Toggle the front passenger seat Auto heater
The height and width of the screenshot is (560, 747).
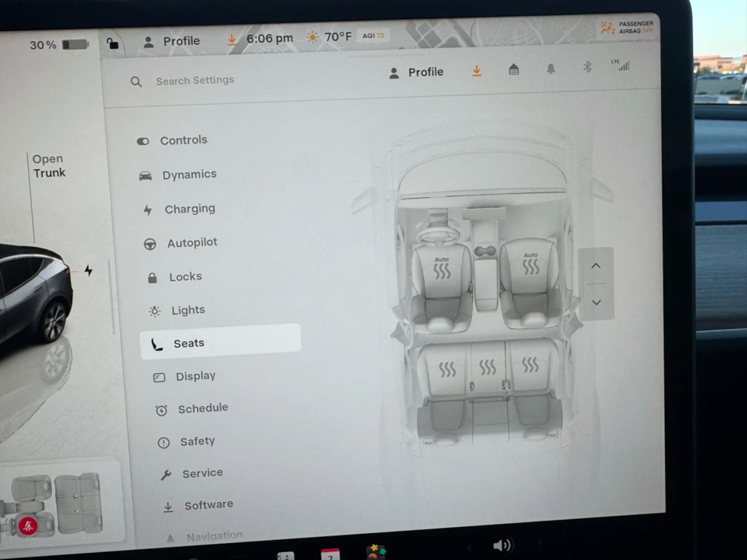[x=530, y=264]
